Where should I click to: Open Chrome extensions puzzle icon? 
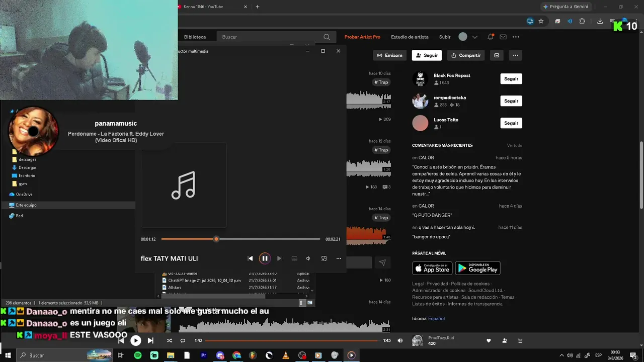(x=582, y=21)
